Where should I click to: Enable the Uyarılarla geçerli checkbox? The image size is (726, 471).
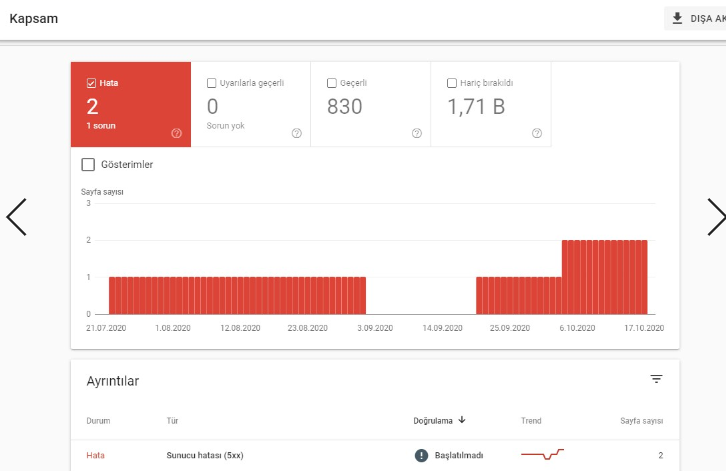212,83
